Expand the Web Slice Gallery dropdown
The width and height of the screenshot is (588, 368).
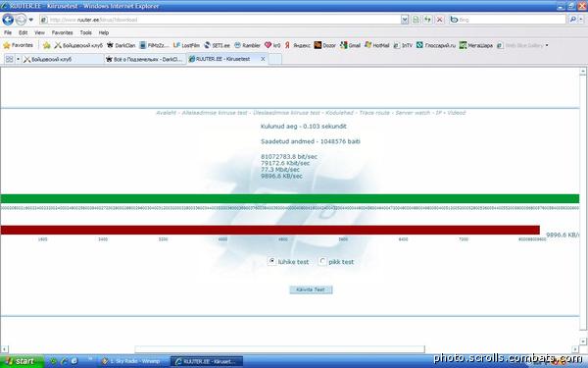pos(547,45)
